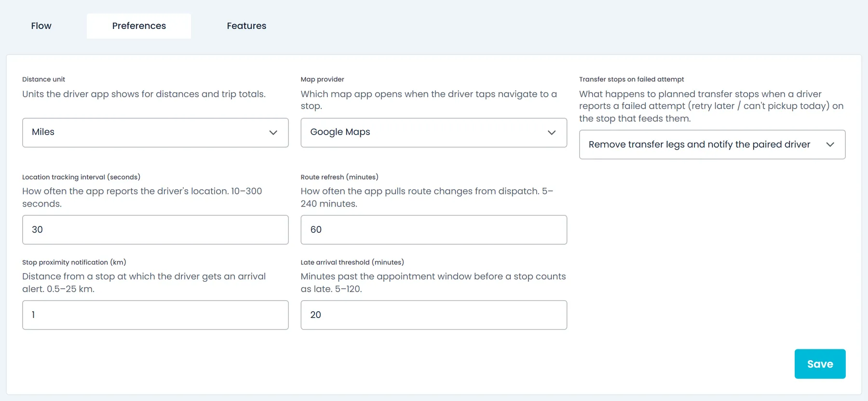Click the Location tracking interval input field

tap(155, 230)
